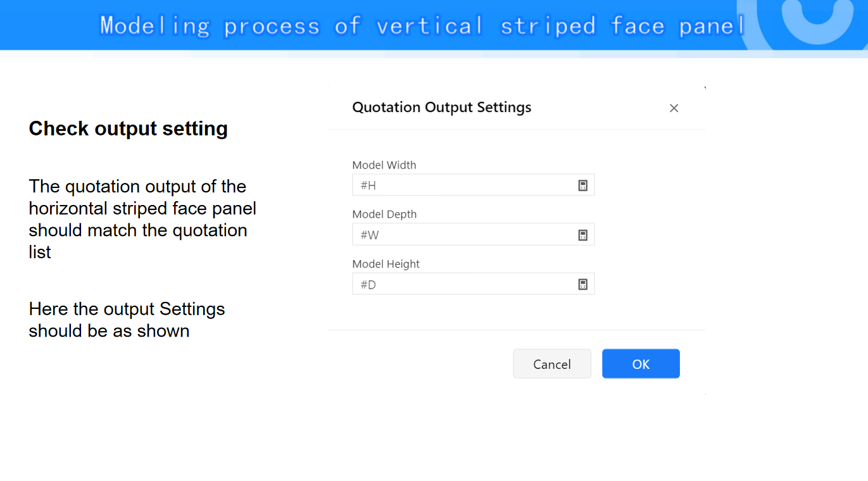Click the word 'Modeling' in slide banner
868x481 pixels.
(x=155, y=26)
